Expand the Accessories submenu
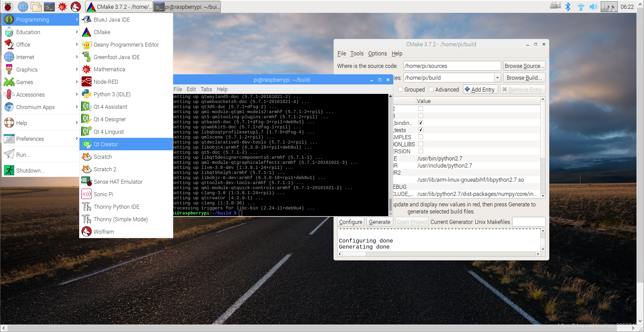This screenshot has height=332, width=644. pos(41,95)
